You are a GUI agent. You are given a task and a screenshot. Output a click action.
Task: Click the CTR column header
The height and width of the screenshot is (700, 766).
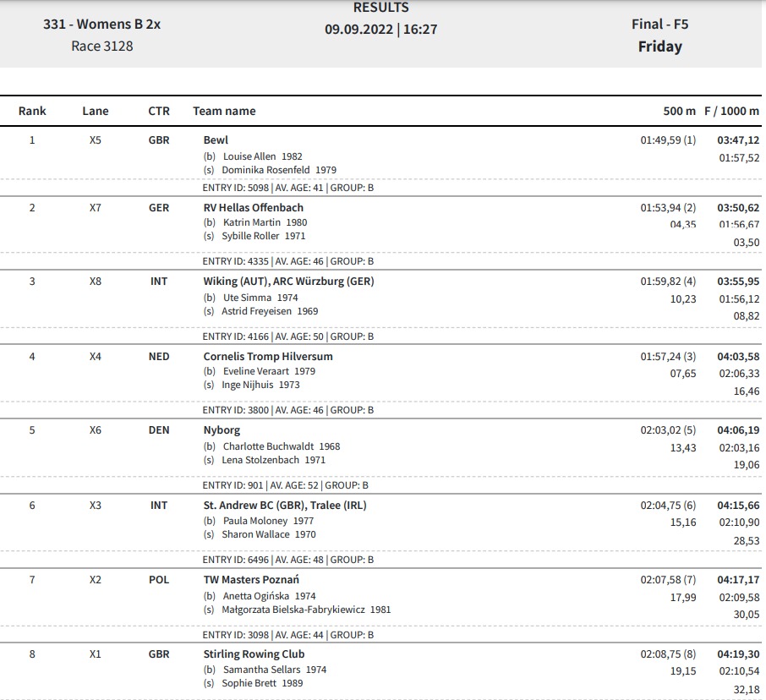pyautogui.click(x=159, y=111)
